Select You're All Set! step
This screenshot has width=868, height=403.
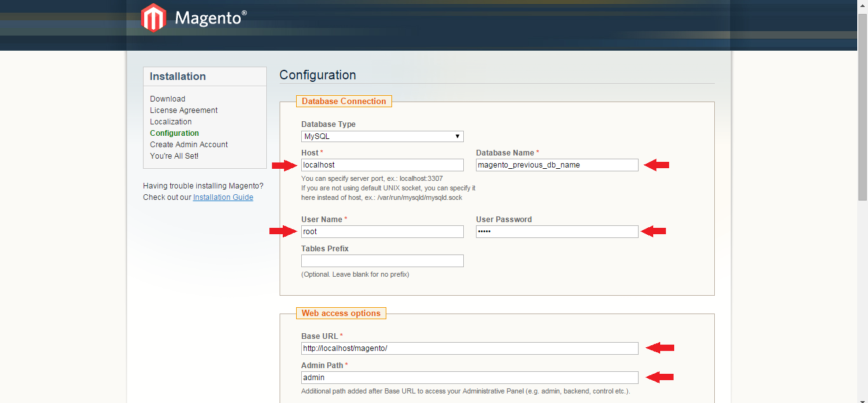tap(174, 156)
